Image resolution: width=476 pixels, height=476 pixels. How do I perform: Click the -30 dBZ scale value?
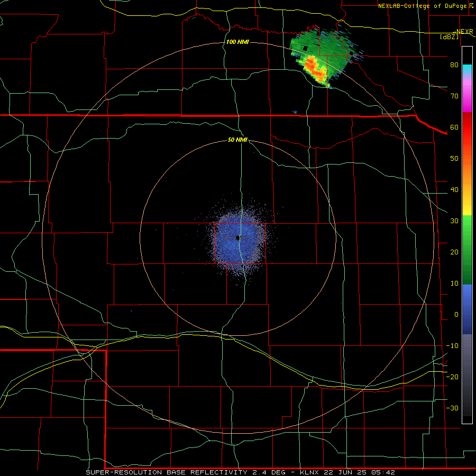click(x=452, y=408)
